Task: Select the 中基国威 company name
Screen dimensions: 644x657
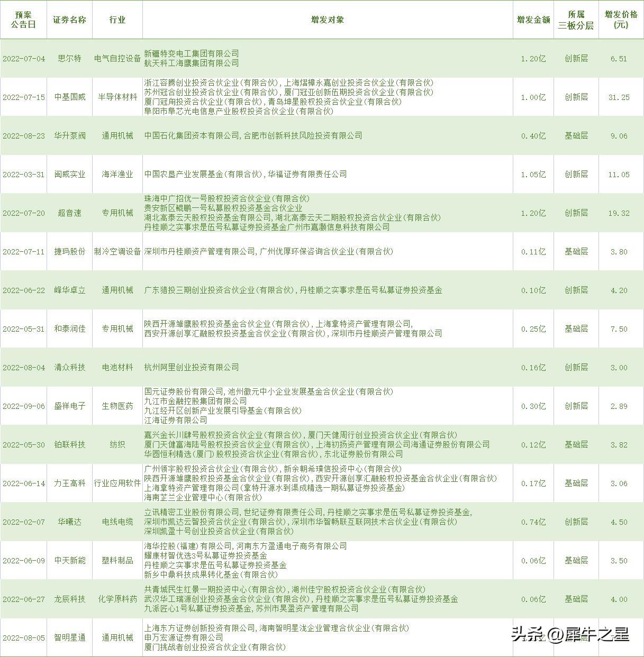Action: point(69,97)
